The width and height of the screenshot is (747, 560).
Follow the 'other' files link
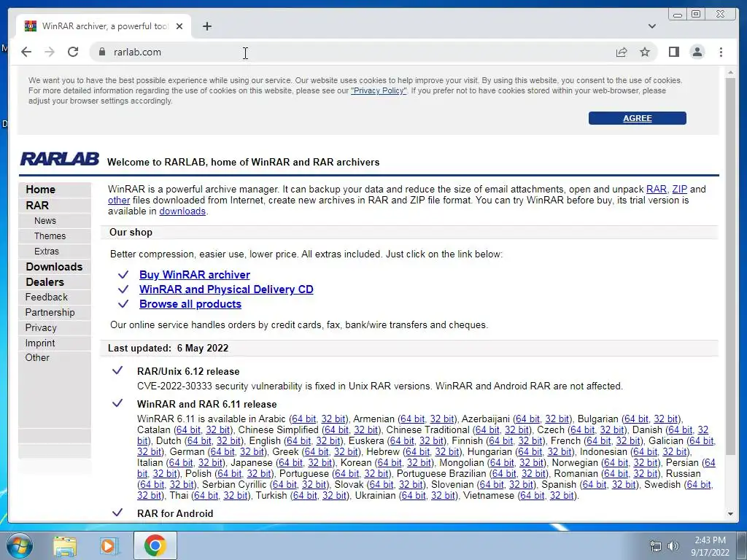click(x=119, y=200)
